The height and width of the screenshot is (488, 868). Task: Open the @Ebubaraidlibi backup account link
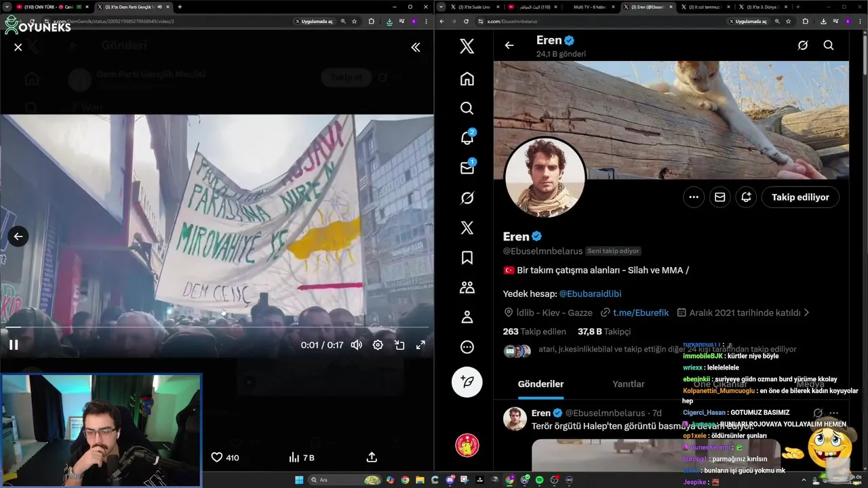click(590, 293)
